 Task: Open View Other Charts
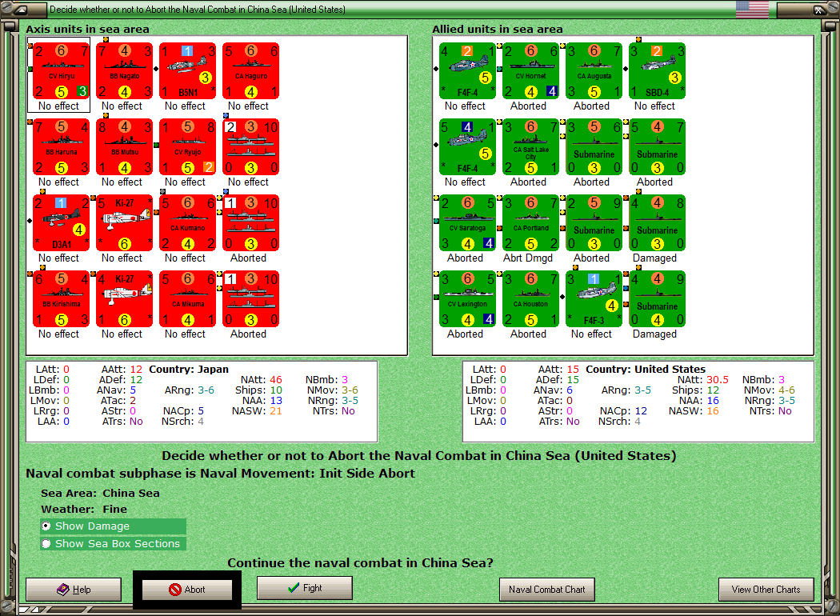coord(766,590)
